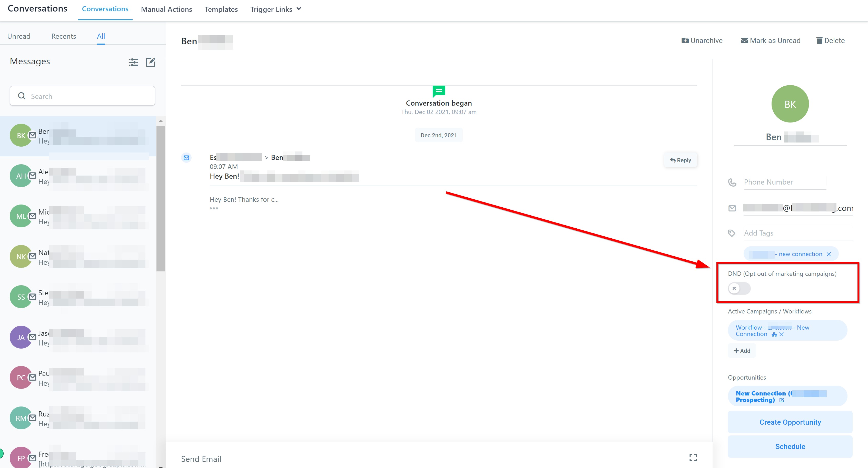Click Unarchive conversation button
This screenshot has height=468, width=868.
tap(702, 40)
